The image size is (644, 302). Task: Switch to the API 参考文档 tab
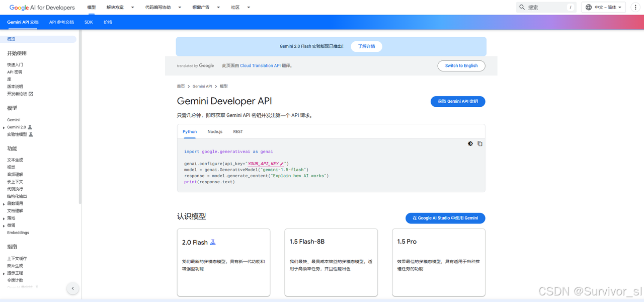[x=61, y=22]
